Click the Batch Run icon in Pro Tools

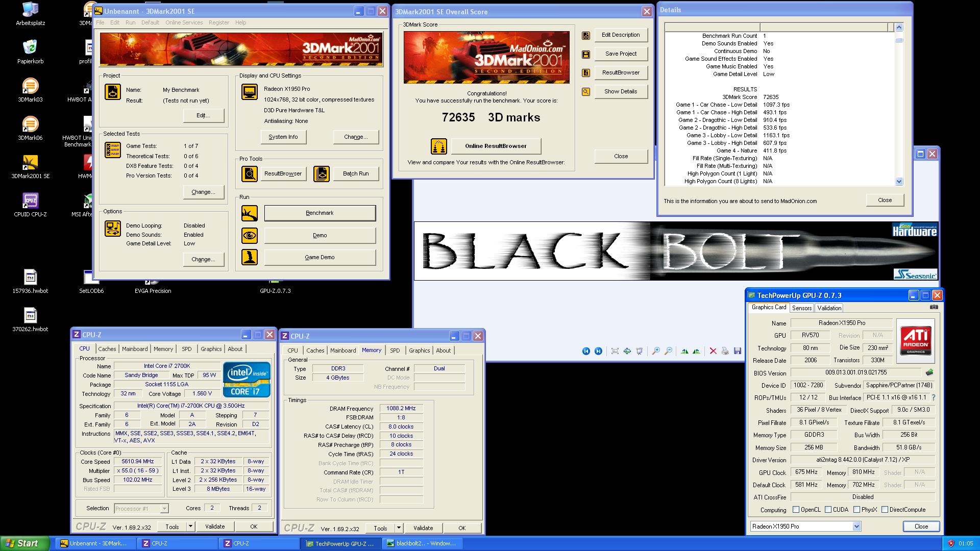[x=322, y=174]
